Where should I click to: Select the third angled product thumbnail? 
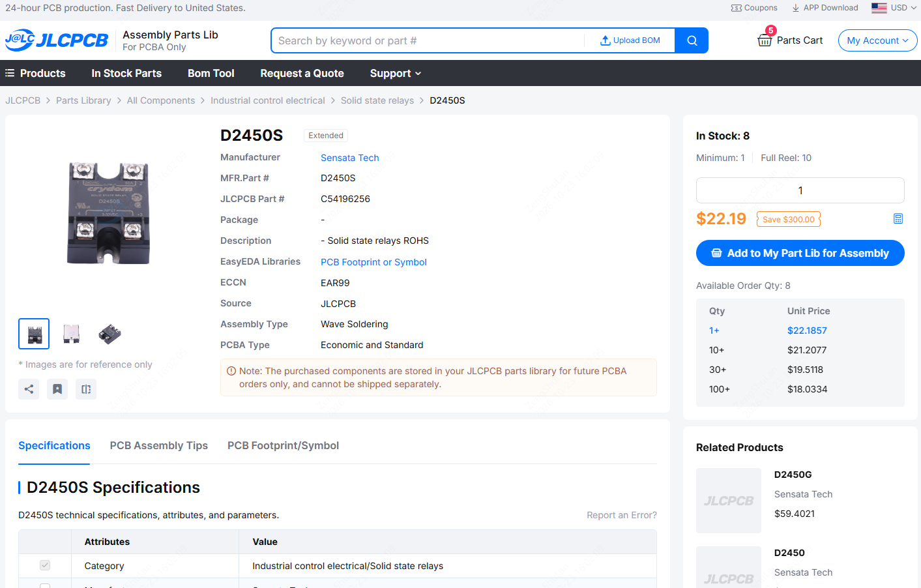110,334
